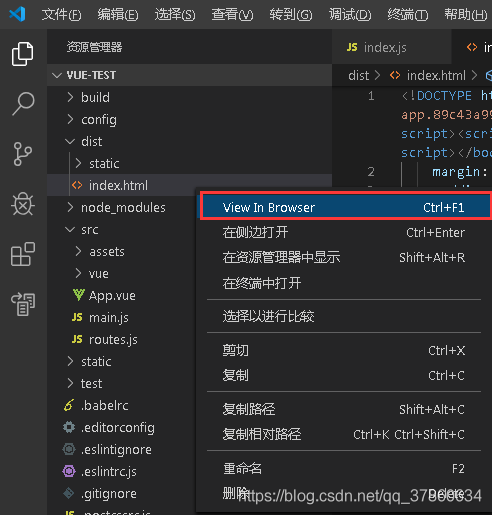Choose 在资源管理器中显示 menu entry
The image size is (492, 515).
[x=344, y=257]
